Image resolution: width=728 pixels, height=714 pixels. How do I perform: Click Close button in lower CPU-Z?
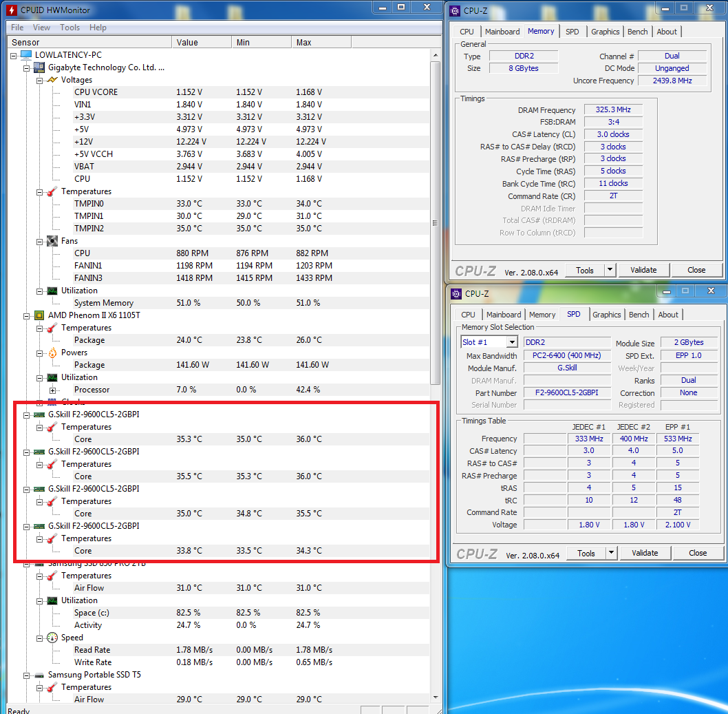[698, 553]
